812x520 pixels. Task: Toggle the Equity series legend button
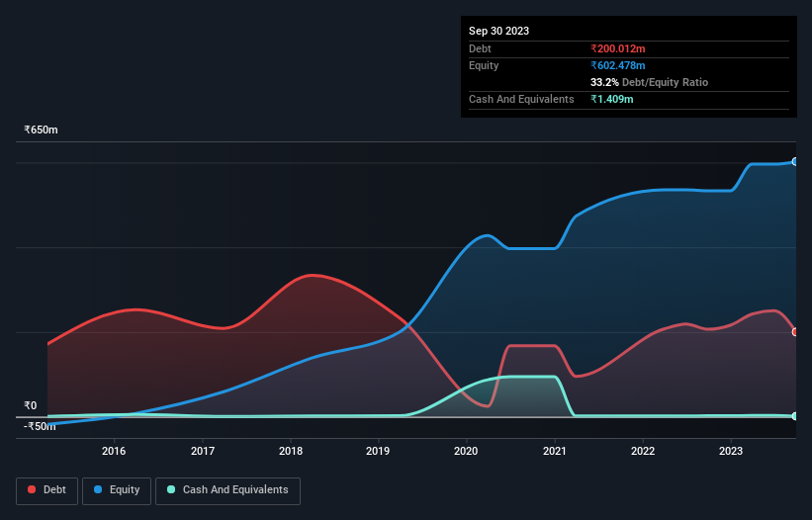pos(117,490)
